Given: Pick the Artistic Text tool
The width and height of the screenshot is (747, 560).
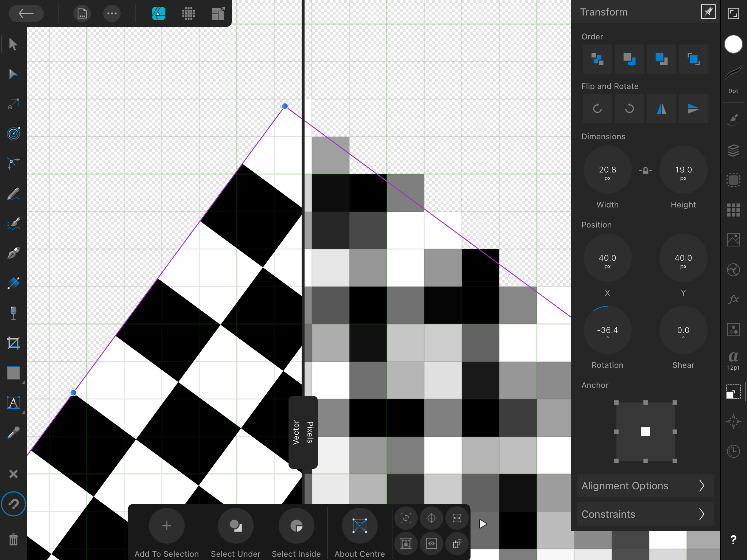Looking at the screenshot, I should pos(13,403).
